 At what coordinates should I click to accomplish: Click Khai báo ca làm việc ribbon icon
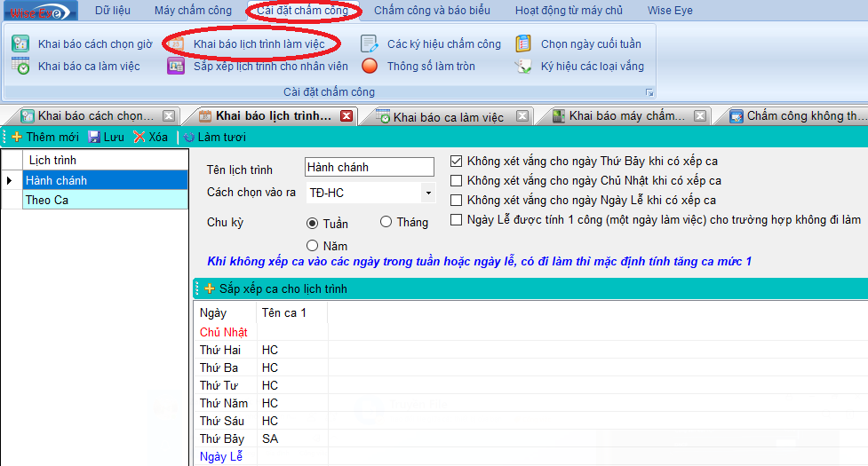click(x=20, y=66)
